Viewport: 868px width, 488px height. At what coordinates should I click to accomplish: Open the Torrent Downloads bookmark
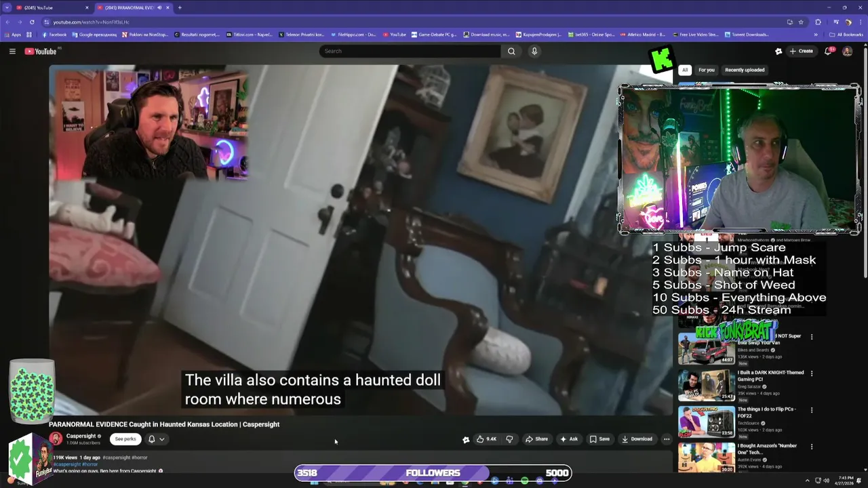tap(747, 35)
